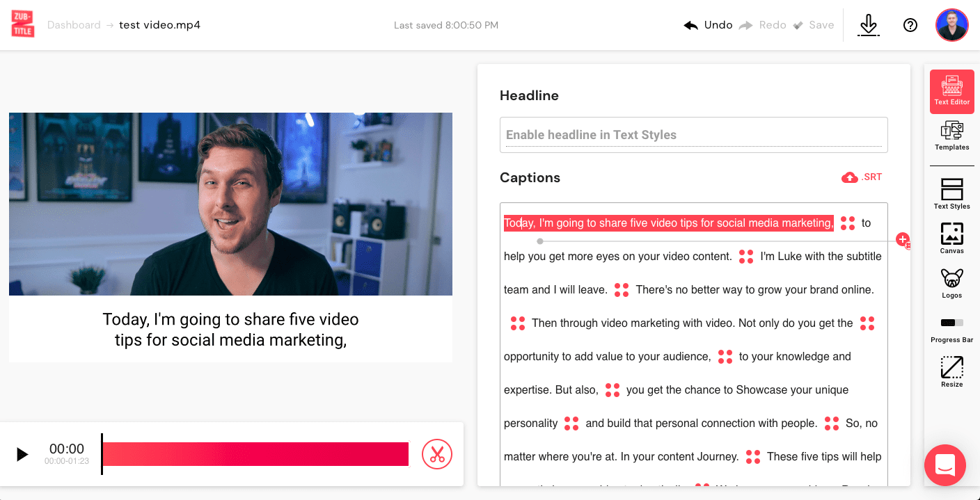
Task: Open the Resize panel
Action: point(951,372)
